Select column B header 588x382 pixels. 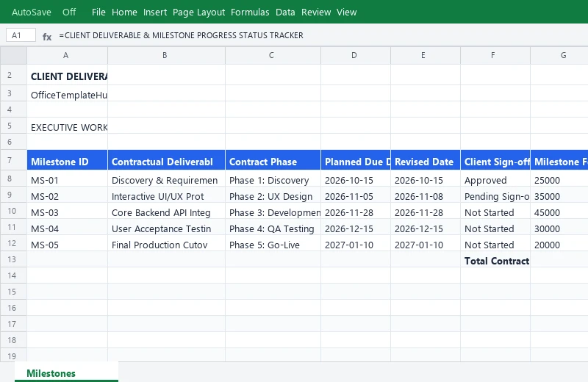[167, 56]
